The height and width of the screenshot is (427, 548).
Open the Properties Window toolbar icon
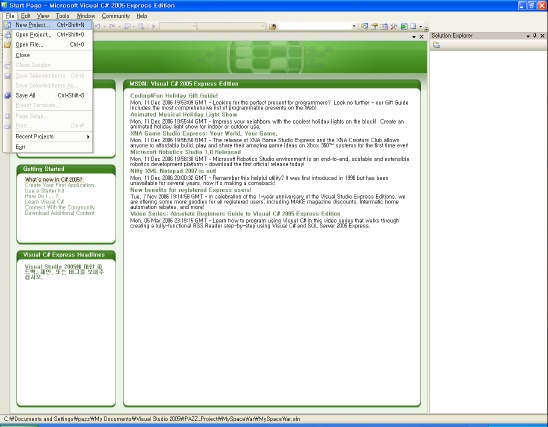click(x=374, y=26)
